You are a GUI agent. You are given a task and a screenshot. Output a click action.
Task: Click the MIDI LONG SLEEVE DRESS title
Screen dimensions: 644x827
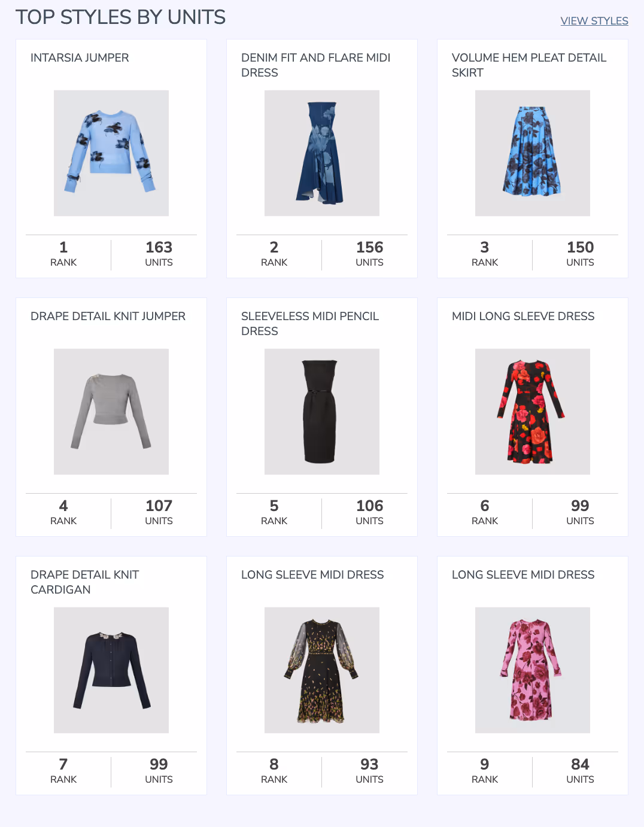(x=523, y=317)
